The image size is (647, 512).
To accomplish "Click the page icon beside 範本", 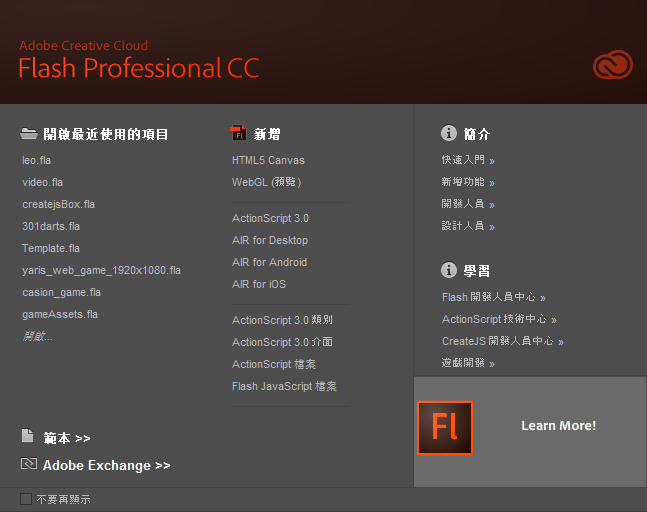I will coord(27,436).
